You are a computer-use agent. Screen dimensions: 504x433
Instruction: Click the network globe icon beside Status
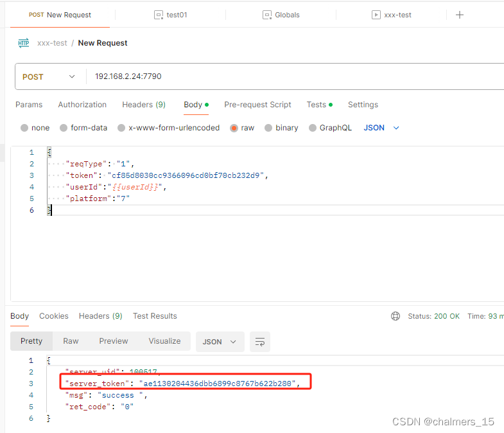pyautogui.click(x=395, y=316)
